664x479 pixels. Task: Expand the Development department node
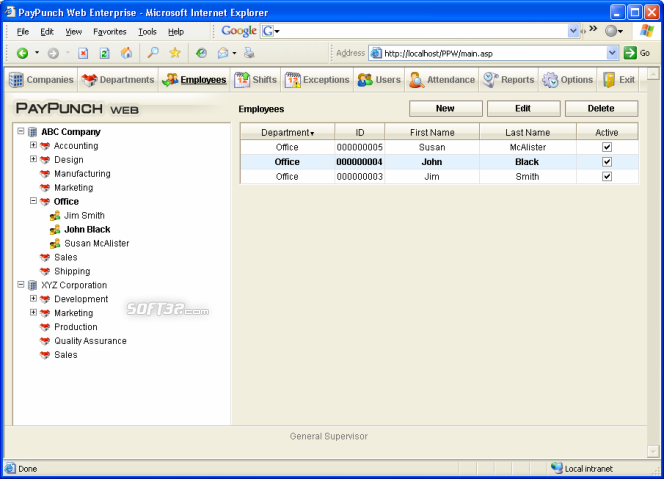click(x=33, y=299)
